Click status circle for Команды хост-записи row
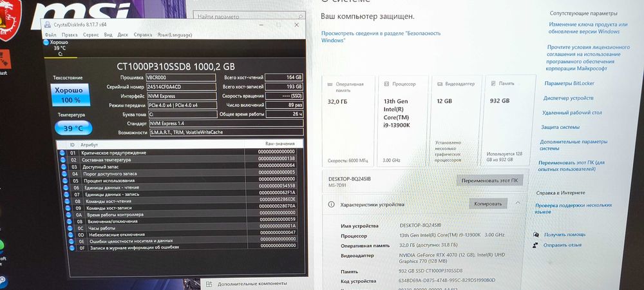This screenshot has height=290, width=644. tap(67, 208)
